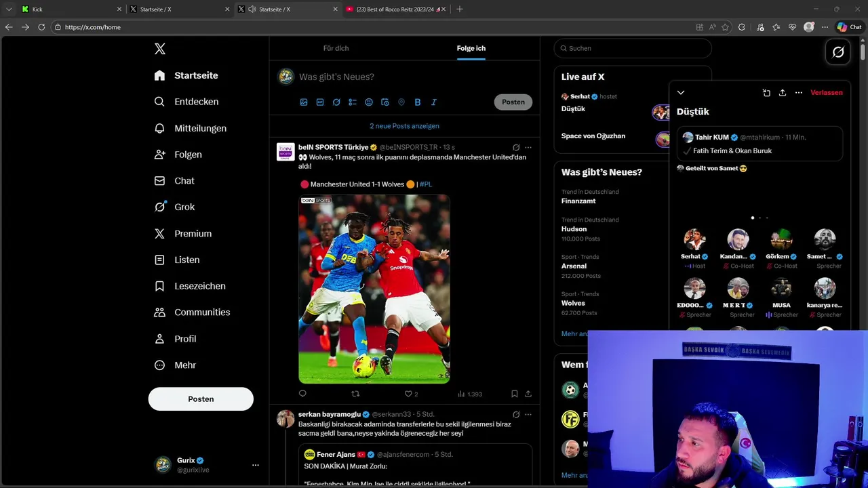This screenshot has width=868, height=488.
Task: Collapse the Düştük space panel
Action: [681, 93]
